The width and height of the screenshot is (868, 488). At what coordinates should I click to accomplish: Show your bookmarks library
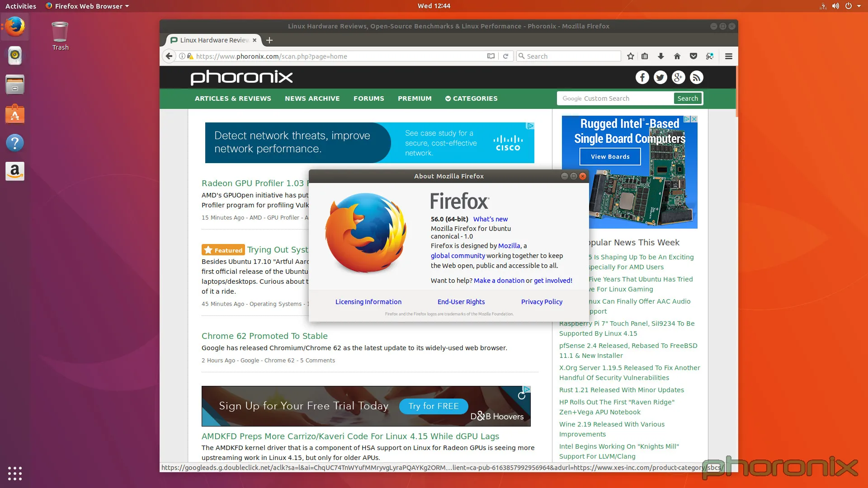click(x=645, y=56)
